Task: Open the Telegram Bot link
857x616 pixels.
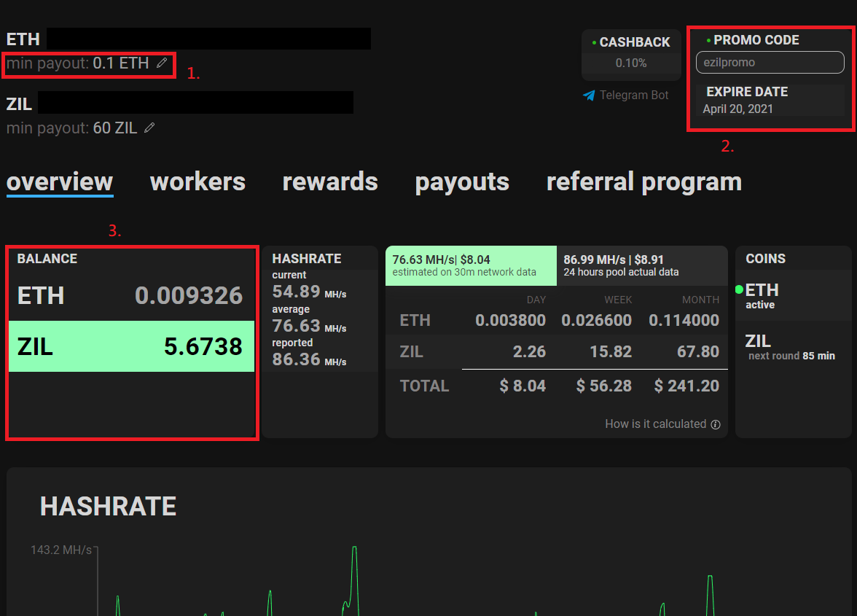Action: pyautogui.click(x=626, y=95)
